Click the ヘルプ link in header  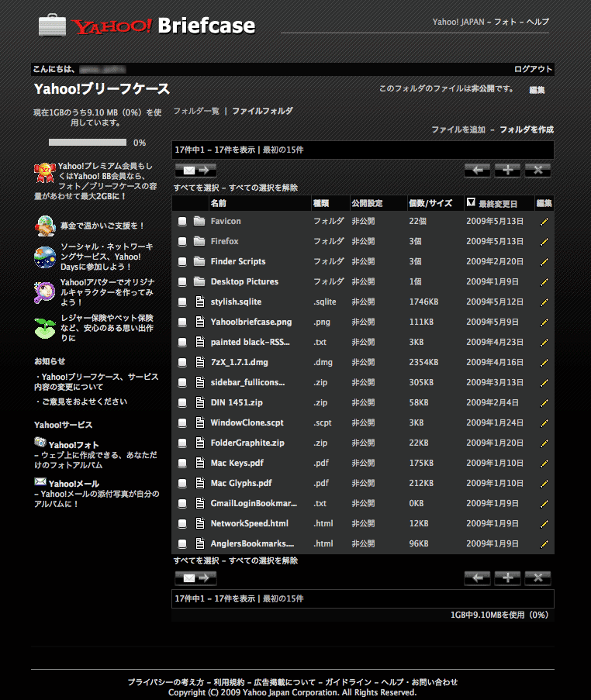pyautogui.click(x=537, y=22)
